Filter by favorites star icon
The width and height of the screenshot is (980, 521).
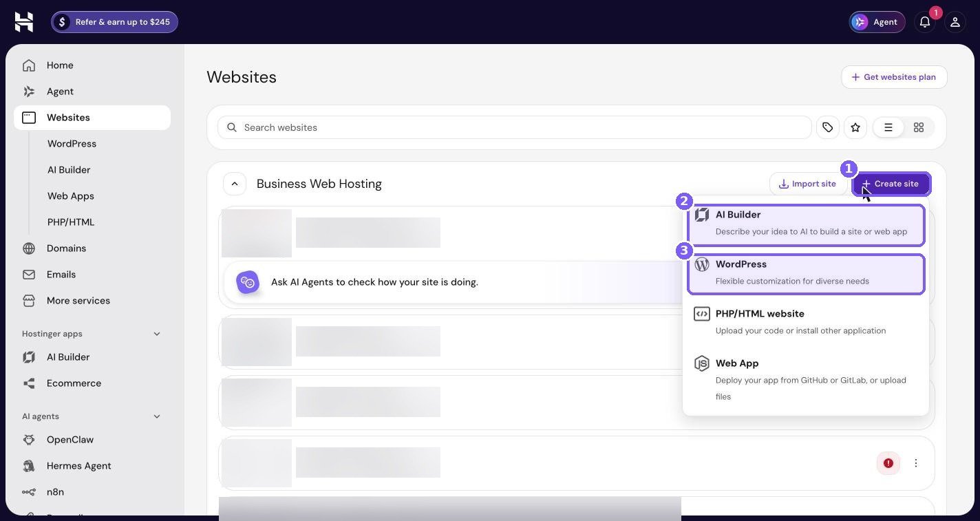click(855, 127)
